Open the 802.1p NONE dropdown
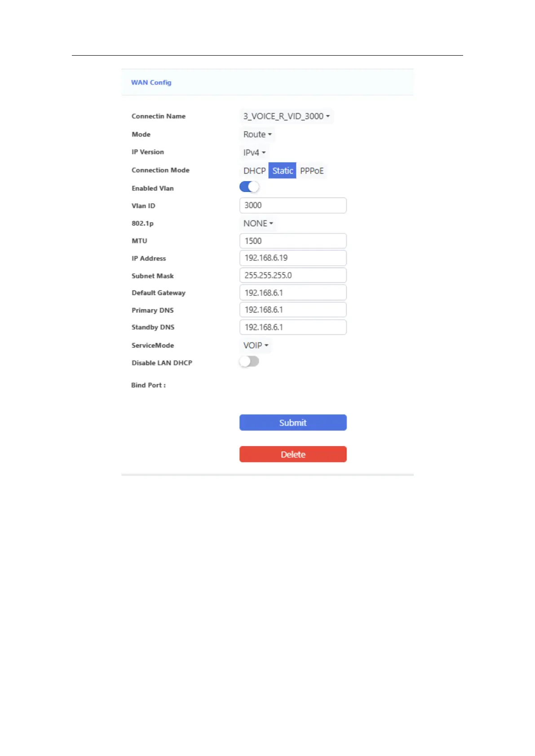The image size is (535, 756). pos(258,224)
